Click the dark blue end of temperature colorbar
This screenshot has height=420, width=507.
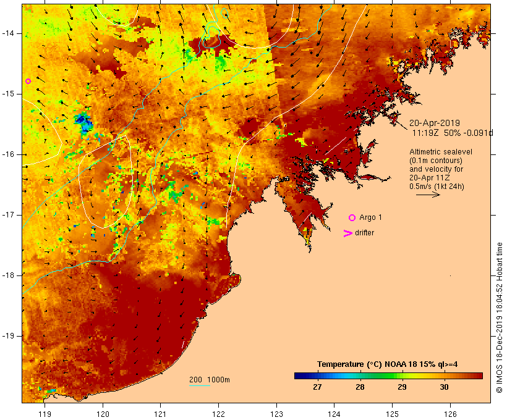click(299, 376)
